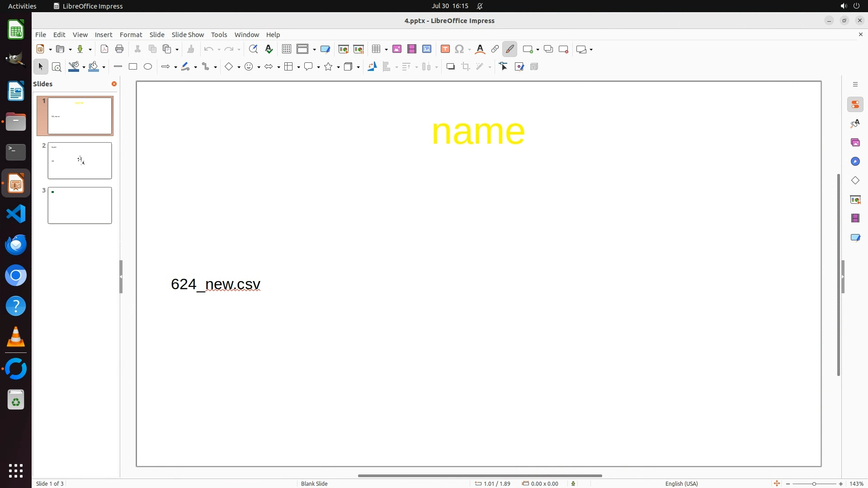Click Insert Image icon
This screenshot has width=868, height=488.
pos(397,49)
